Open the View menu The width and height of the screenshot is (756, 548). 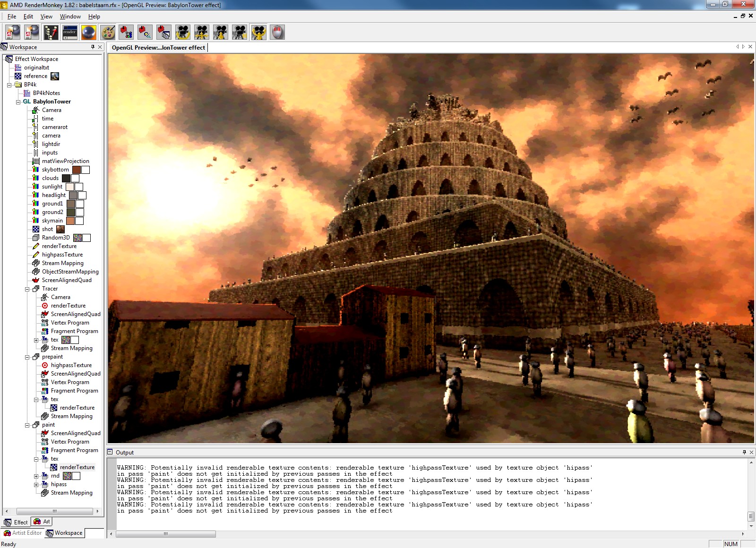46,16
